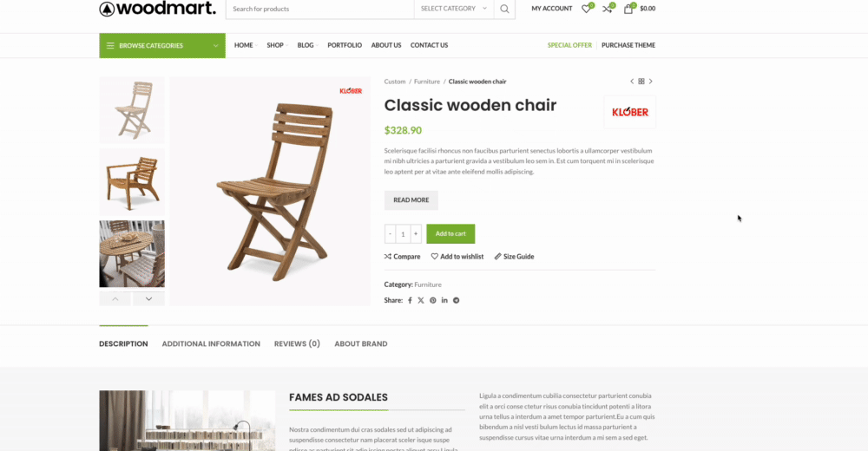This screenshot has height=451, width=868.
Task: Open the product grid view icon
Action: tap(641, 82)
